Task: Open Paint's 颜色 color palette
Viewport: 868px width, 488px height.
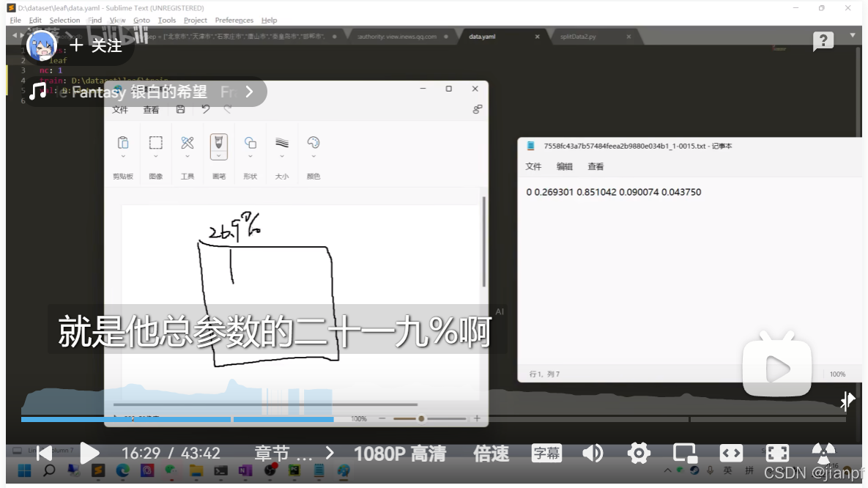Action: tap(314, 143)
